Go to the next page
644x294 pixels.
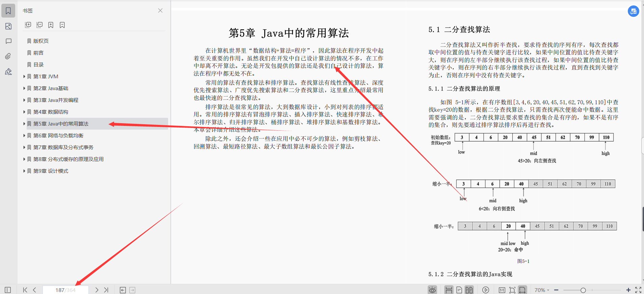pyautogui.click(x=97, y=290)
